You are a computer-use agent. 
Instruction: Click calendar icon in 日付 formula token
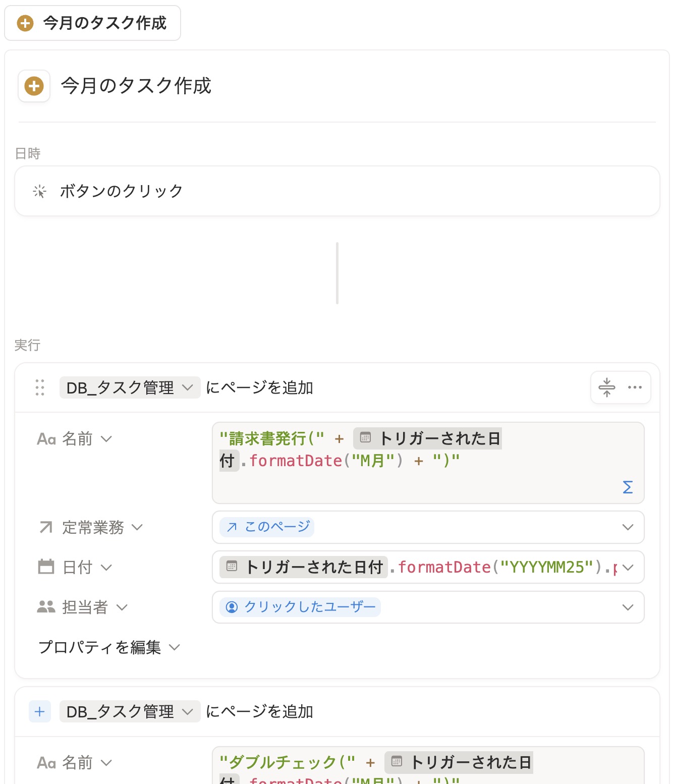[x=232, y=566]
